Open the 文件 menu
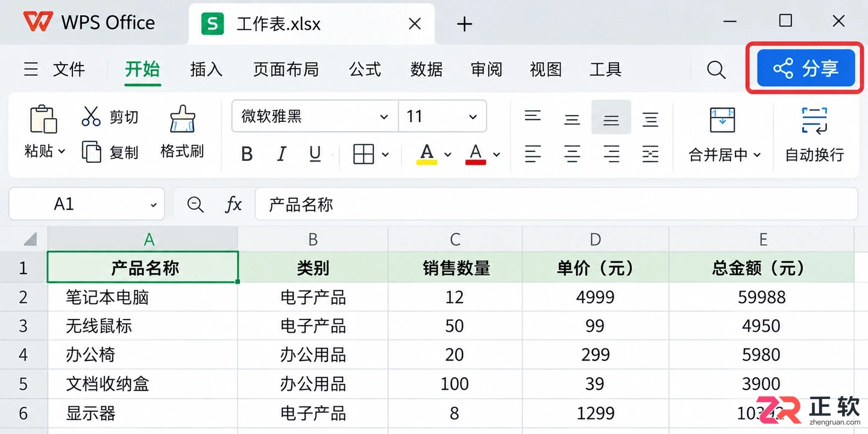 pyautogui.click(x=69, y=69)
